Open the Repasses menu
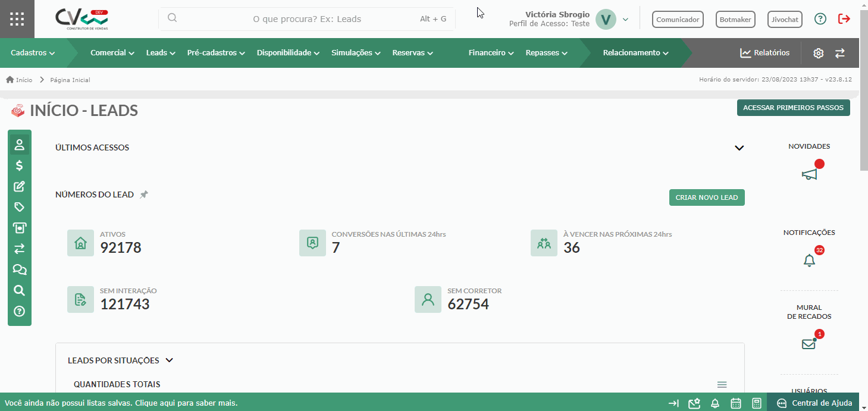This screenshot has width=868, height=411. click(547, 53)
